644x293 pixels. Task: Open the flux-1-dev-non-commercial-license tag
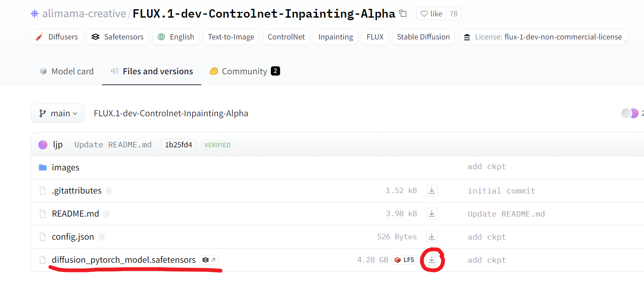(543, 37)
